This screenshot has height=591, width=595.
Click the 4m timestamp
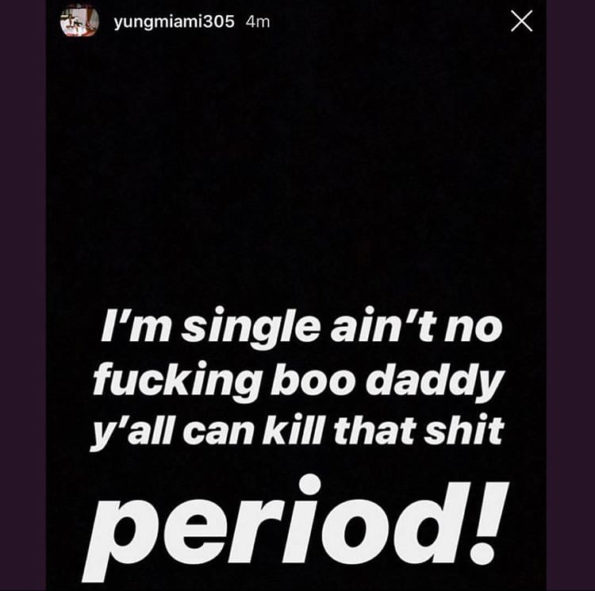258,22
